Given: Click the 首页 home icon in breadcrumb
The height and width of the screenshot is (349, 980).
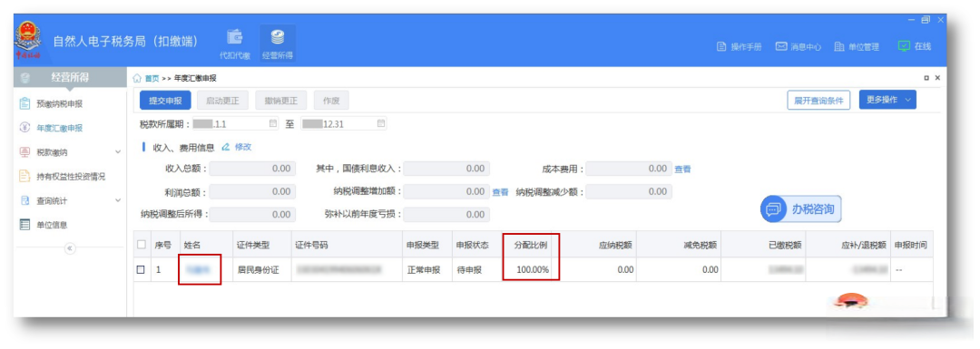Looking at the screenshot, I should coord(138,79).
